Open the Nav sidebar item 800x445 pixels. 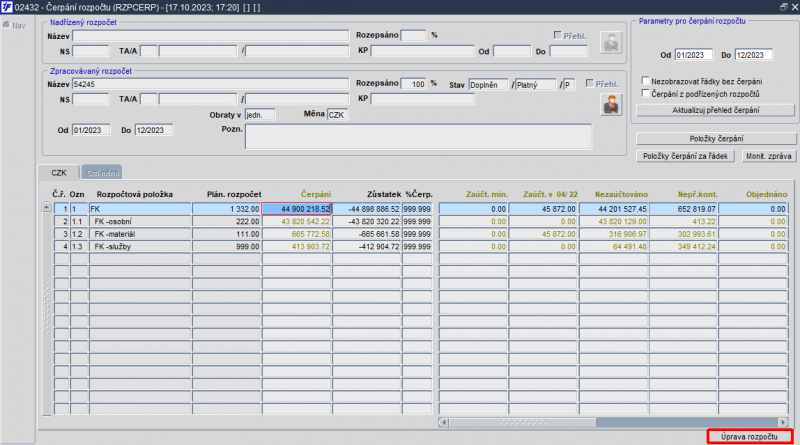tap(15, 26)
